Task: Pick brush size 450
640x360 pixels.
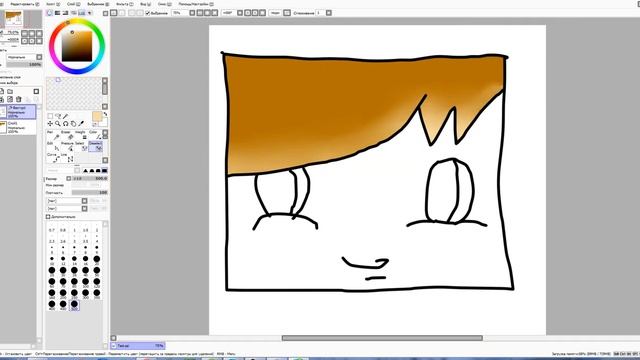Action: (x=63, y=304)
